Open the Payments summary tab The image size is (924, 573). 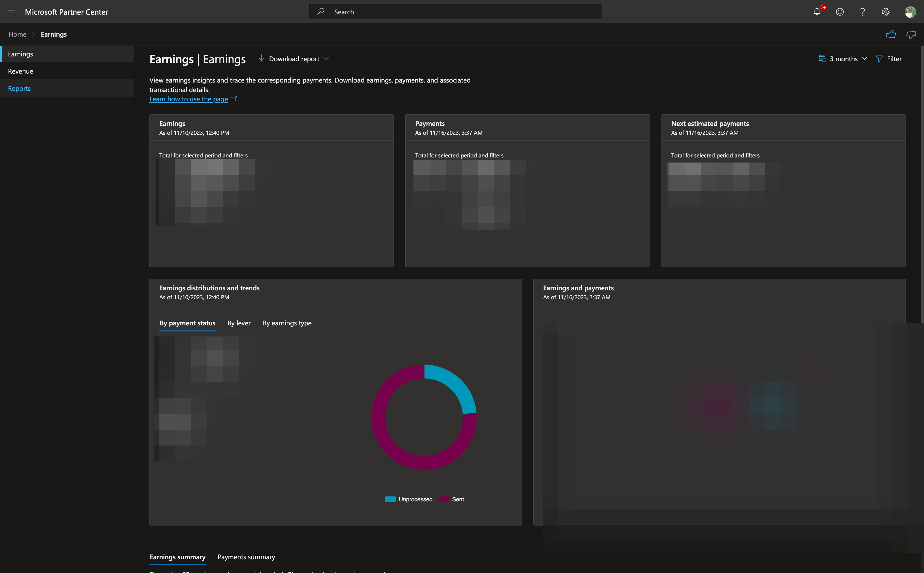coord(246,557)
